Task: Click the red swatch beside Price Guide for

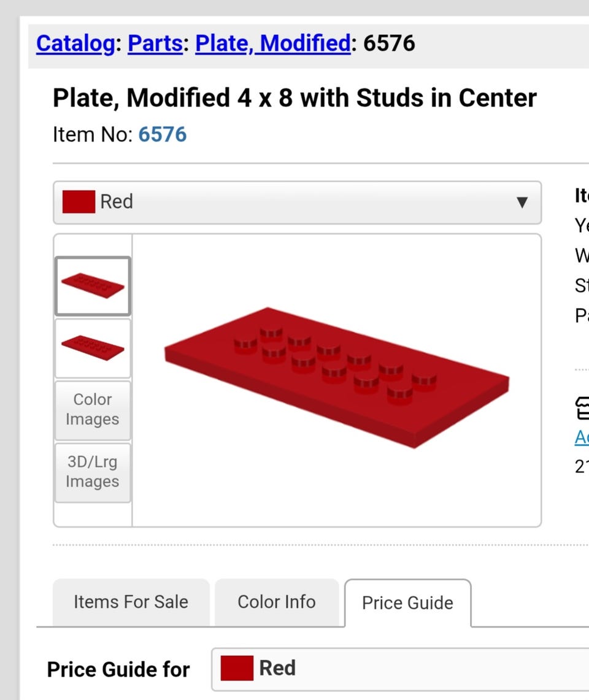Action: [x=237, y=668]
